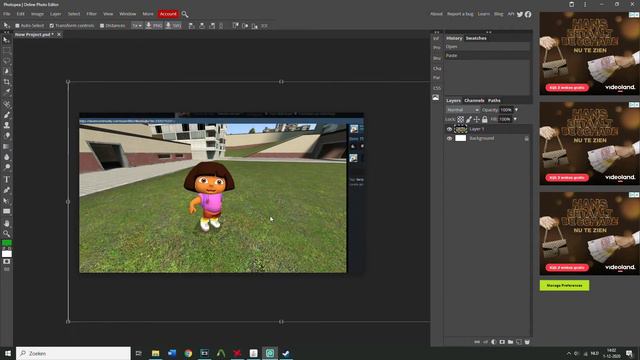640x360 pixels.
Task: Toggle Quick Mask mode icon
Action: tap(7, 262)
